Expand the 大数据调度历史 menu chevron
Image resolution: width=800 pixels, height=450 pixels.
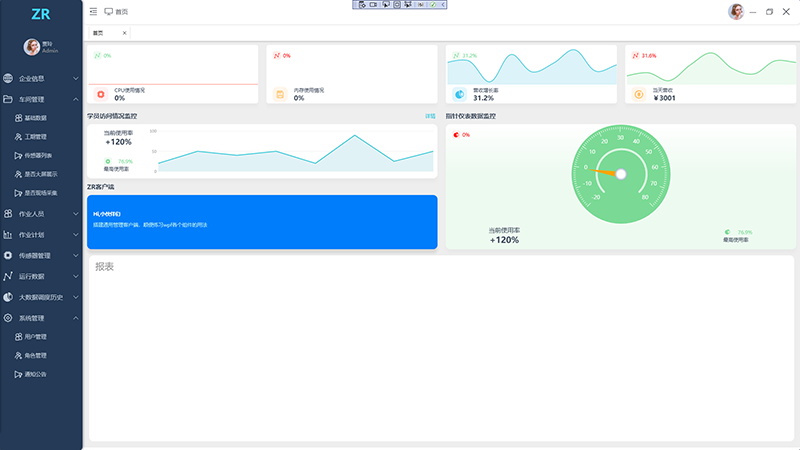(x=76, y=297)
